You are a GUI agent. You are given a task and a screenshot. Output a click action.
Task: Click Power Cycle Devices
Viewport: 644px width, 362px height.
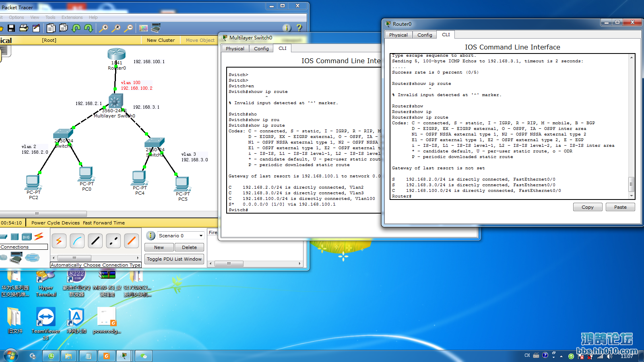56,223
